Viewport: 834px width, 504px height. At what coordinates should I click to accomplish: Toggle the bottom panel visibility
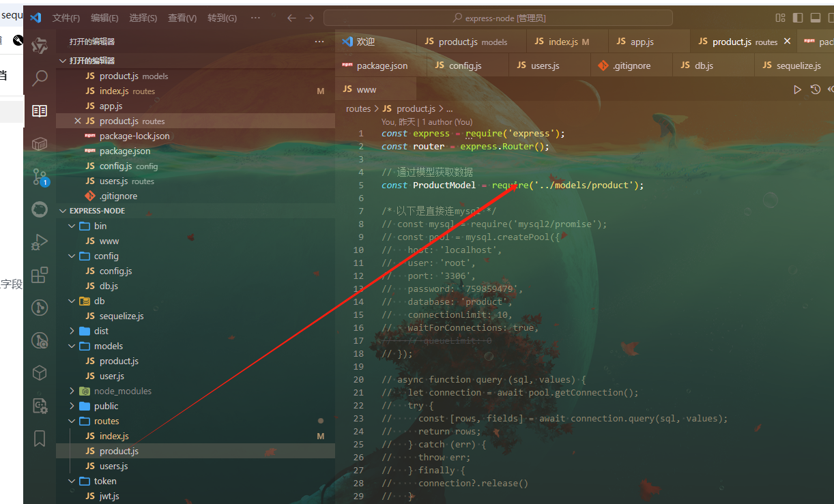(815, 18)
